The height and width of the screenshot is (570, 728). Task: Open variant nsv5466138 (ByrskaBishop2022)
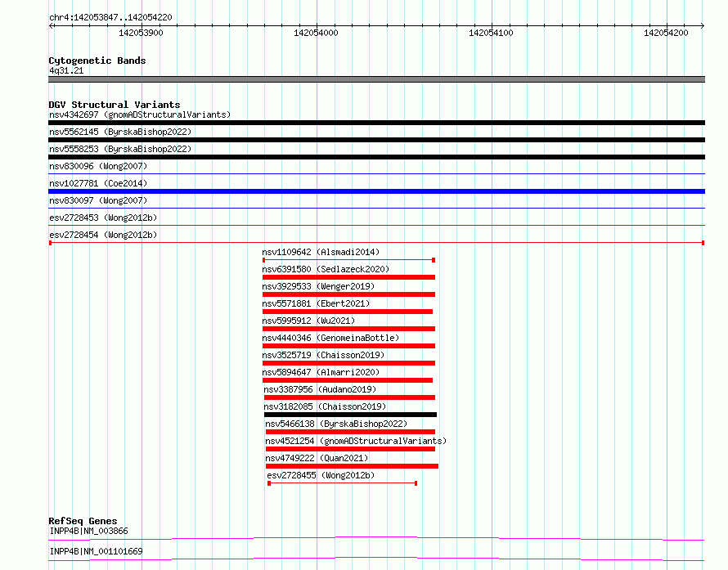[336, 424]
